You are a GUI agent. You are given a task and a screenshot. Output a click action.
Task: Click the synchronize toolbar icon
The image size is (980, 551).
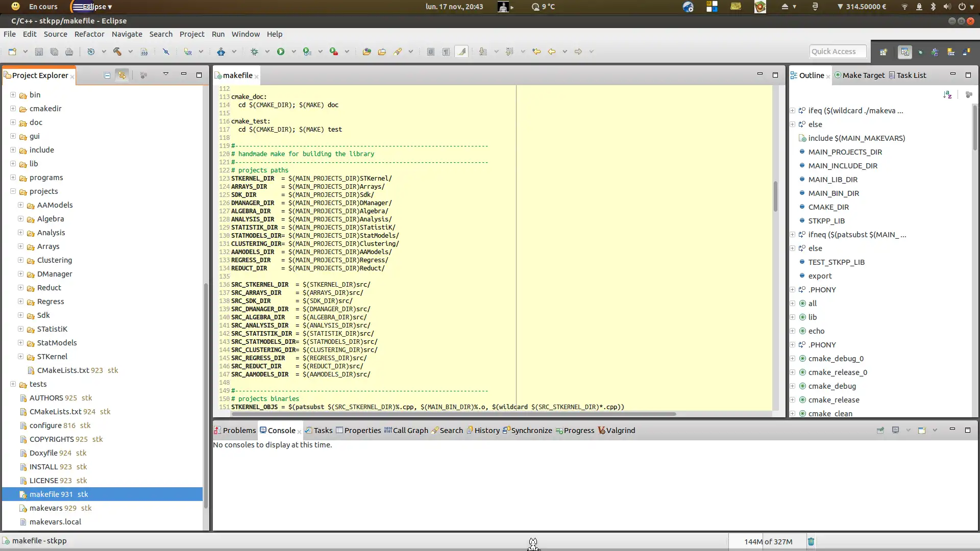(x=528, y=430)
